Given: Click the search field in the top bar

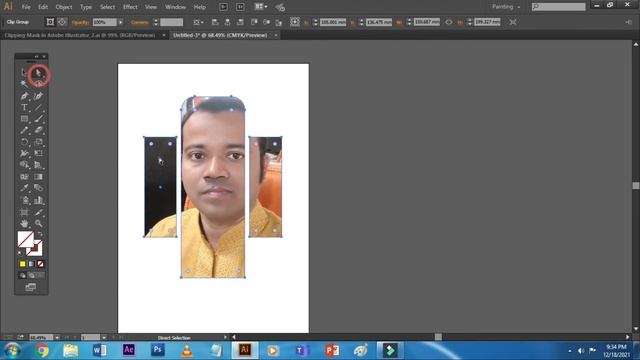Looking at the screenshot, I should [558, 7].
